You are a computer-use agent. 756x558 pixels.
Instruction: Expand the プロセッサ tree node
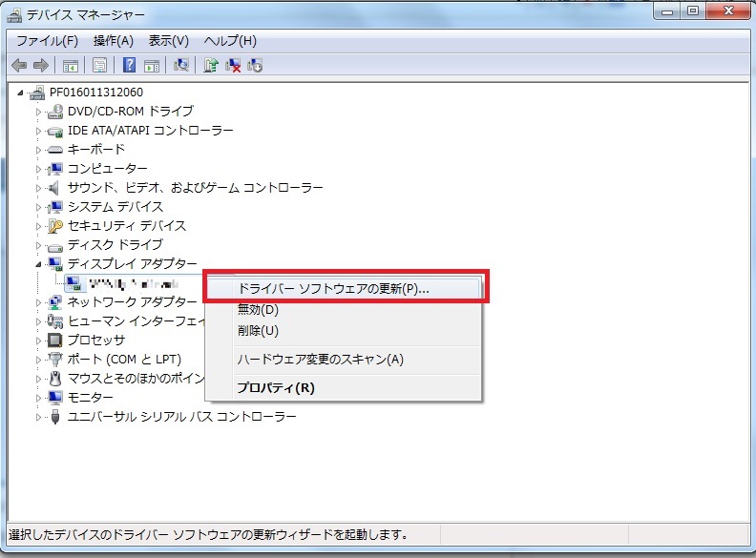(39, 341)
